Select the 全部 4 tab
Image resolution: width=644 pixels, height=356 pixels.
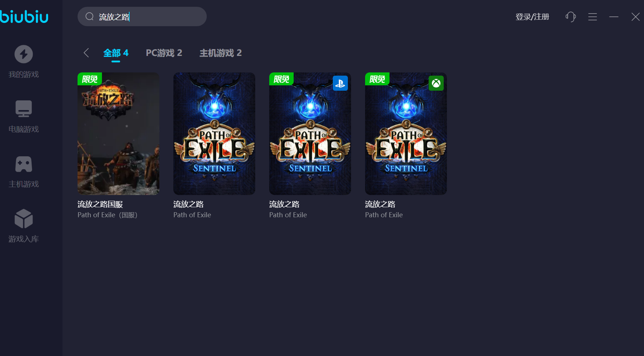pos(116,53)
